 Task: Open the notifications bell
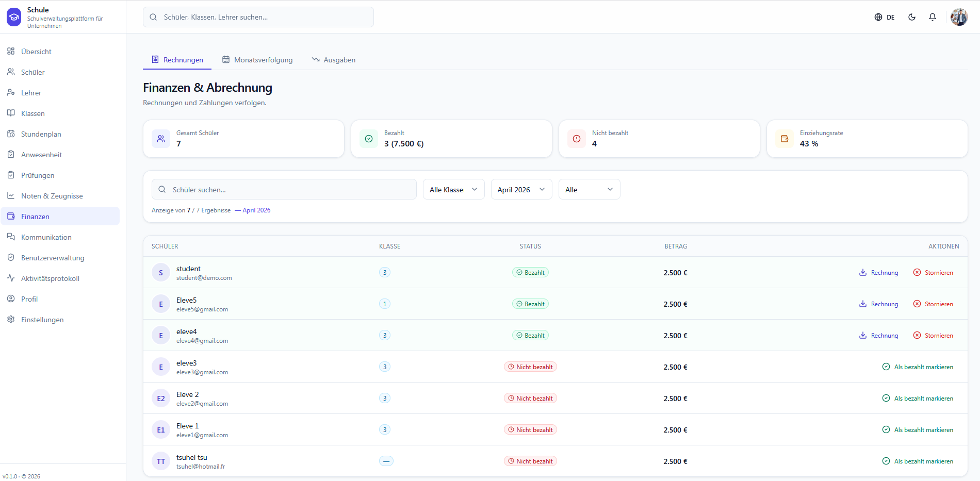coord(933,17)
